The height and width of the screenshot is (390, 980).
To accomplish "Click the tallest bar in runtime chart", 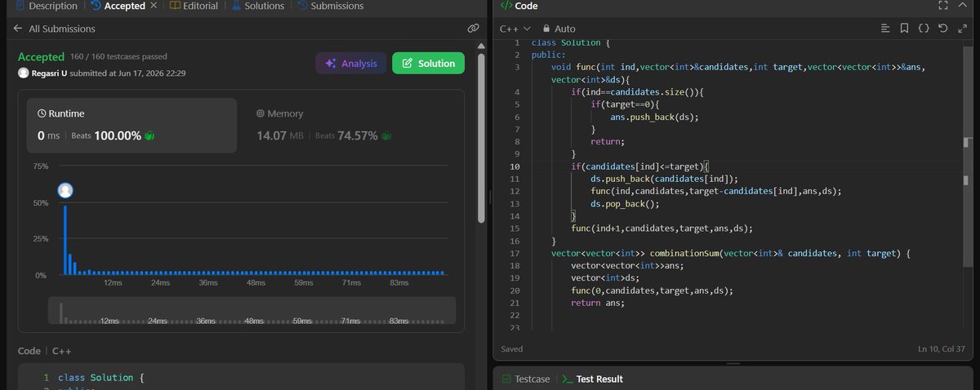I will point(65,240).
